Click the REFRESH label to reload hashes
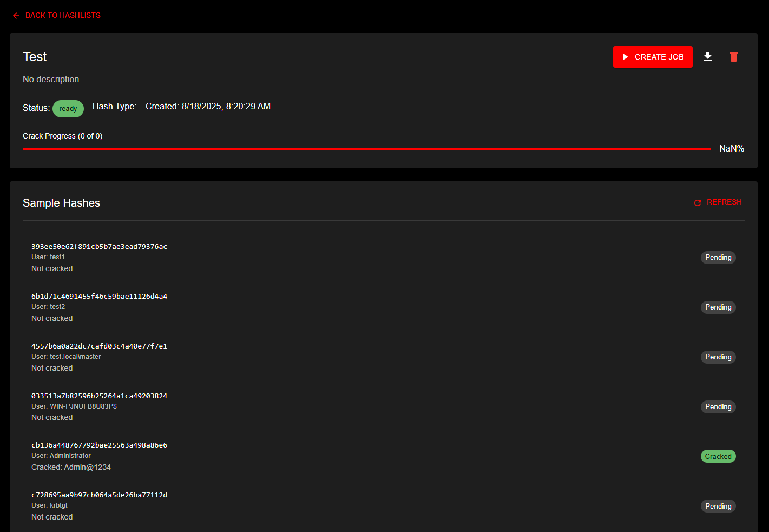Image resolution: width=769 pixels, height=532 pixels. click(724, 202)
